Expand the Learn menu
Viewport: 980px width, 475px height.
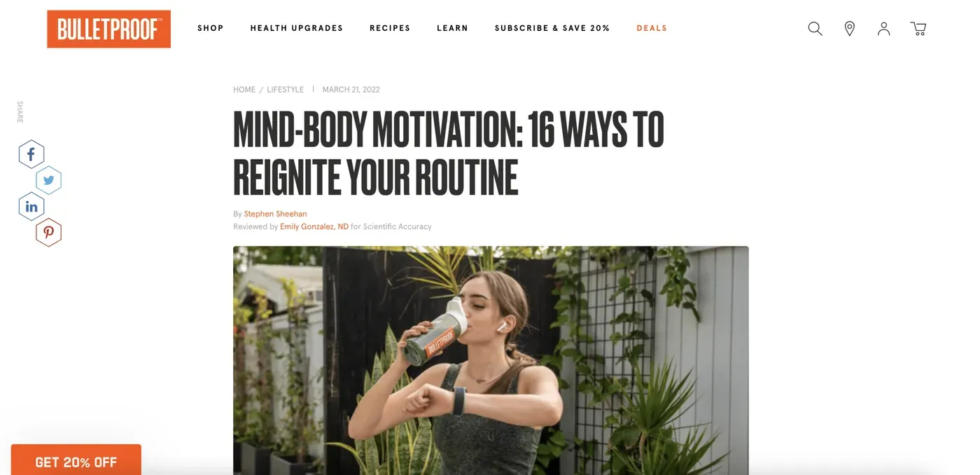(x=452, y=28)
